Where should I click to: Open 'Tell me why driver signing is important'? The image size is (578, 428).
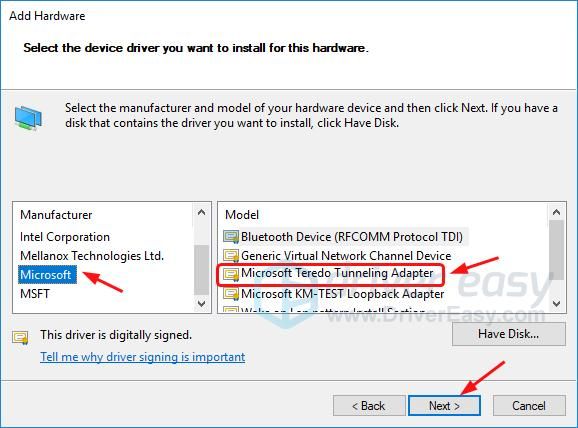(143, 357)
